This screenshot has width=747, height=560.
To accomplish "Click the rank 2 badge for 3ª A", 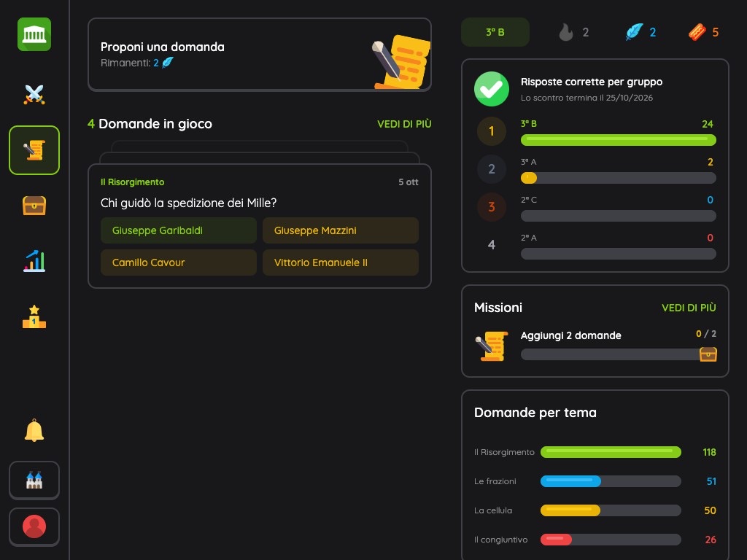I will click(492, 169).
